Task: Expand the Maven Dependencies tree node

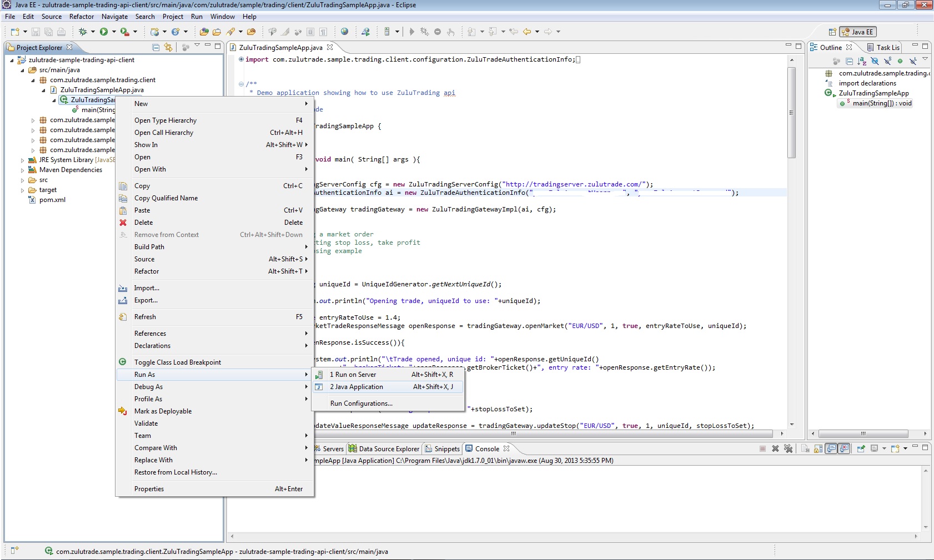Action: click(x=22, y=170)
